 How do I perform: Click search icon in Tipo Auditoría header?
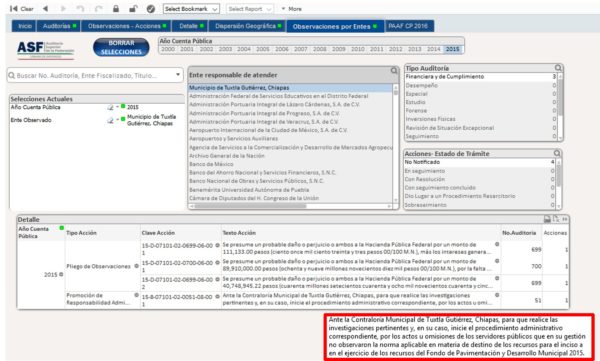click(x=558, y=68)
